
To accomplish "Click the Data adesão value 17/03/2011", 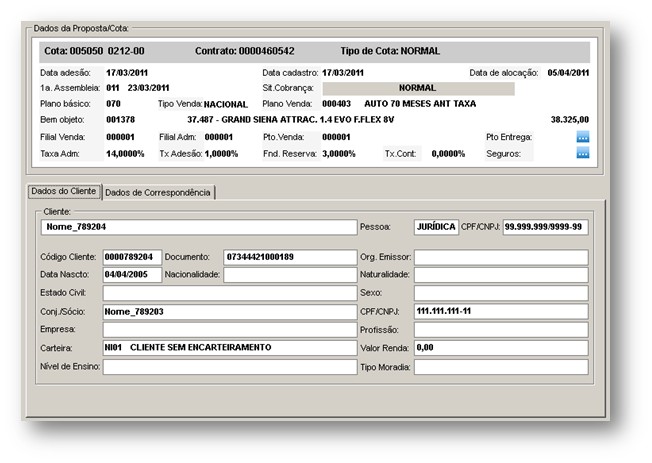I will [127, 73].
